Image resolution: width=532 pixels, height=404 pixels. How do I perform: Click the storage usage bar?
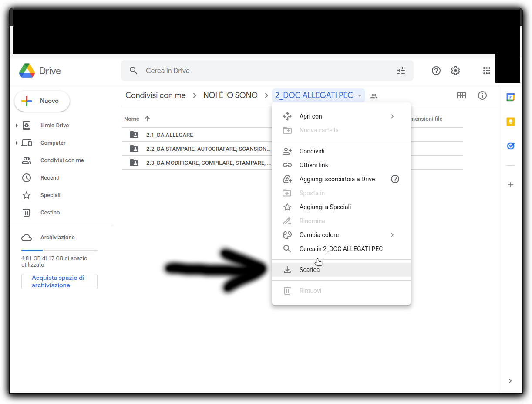[59, 251]
